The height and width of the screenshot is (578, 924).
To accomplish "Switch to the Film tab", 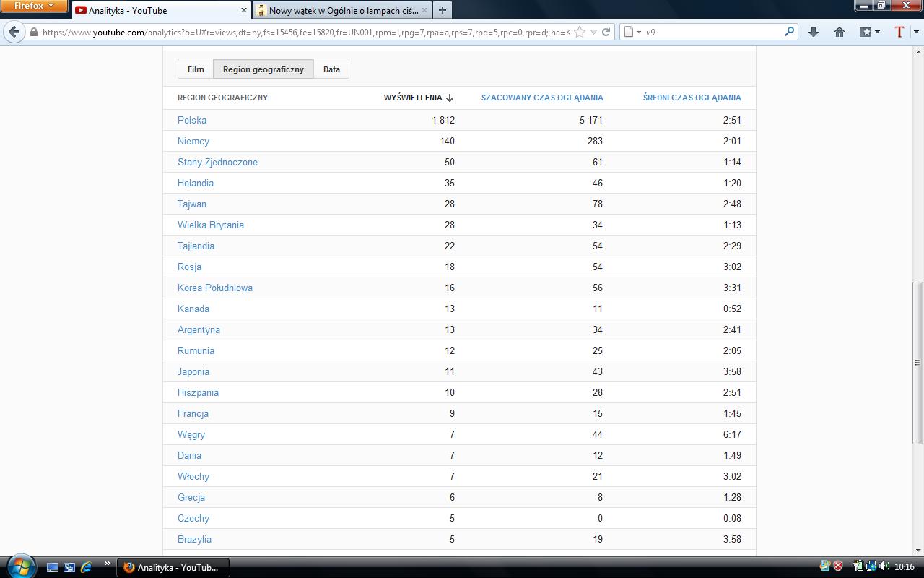I will pyautogui.click(x=196, y=69).
